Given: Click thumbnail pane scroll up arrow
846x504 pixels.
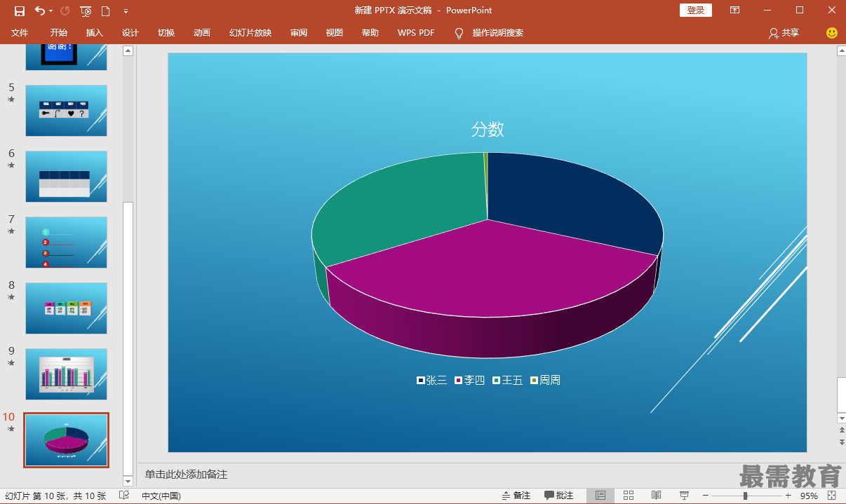Looking at the screenshot, I should click(128, 50).
